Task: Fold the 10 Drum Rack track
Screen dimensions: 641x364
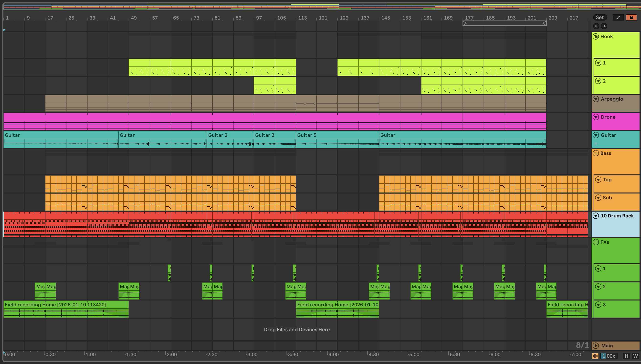Action: pos(596,216)
